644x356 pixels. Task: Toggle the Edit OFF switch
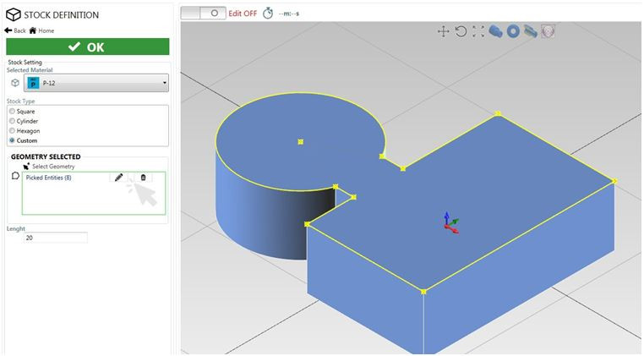point(205,14)
